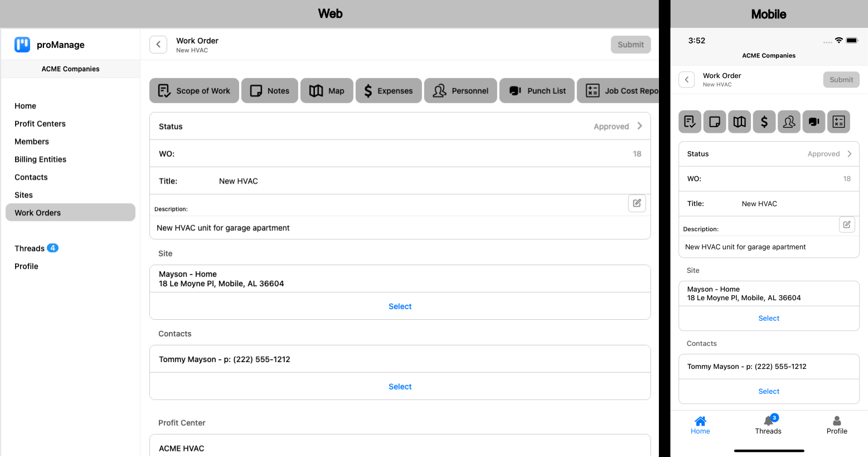The width and height of the screenshot is (868, 457).
Task: Click the Scope of Work icon in mobile toolbar
Action: [690, 122]
